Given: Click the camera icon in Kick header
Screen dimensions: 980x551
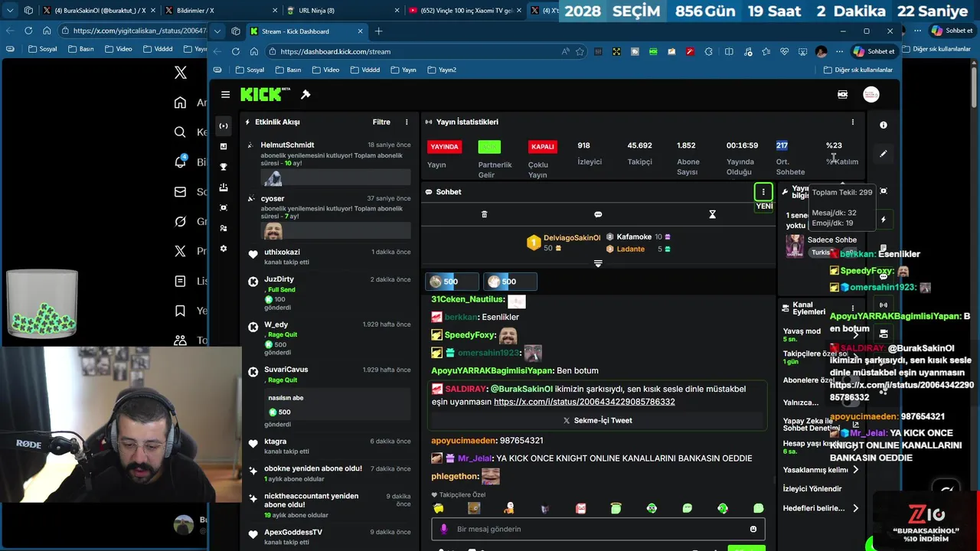Looking at the screenshot, I should click(x=842, y=94).
